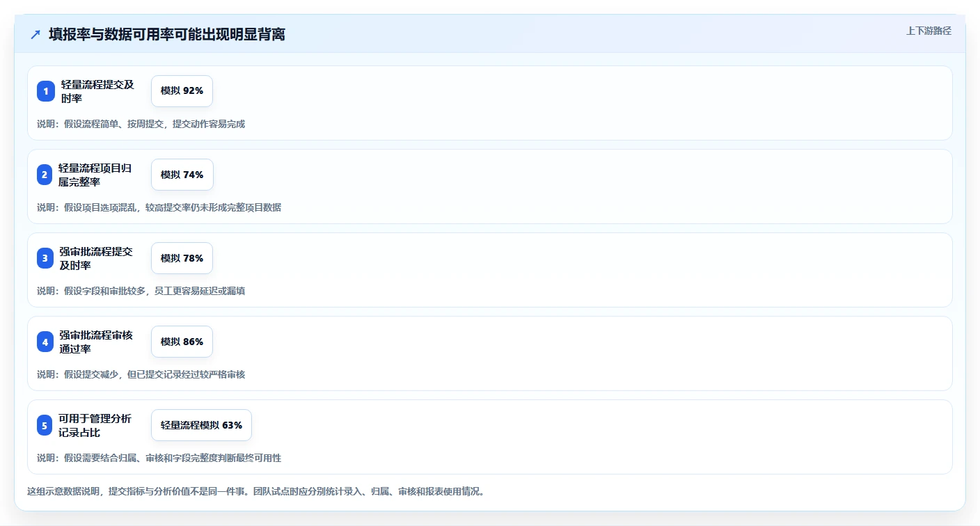Click the note 假设提交减少，但已提交记录经过较严格审核
This screenshot has height=526, width=980.
(141, 374)
